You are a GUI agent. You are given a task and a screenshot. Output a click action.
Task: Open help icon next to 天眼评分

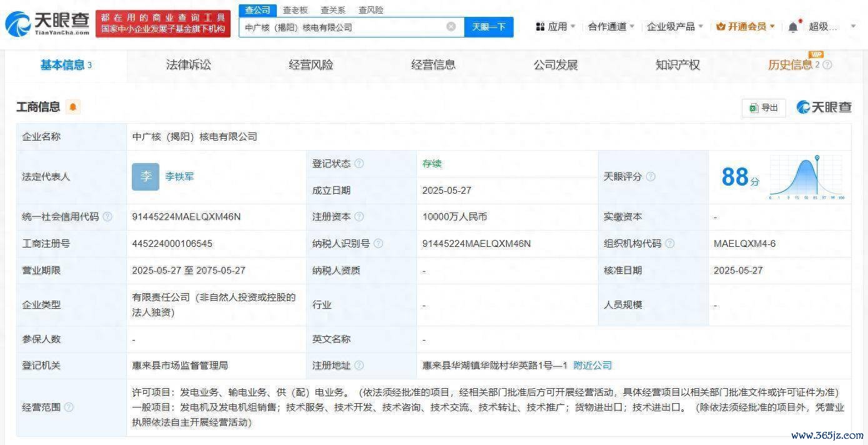pos(651,177)
